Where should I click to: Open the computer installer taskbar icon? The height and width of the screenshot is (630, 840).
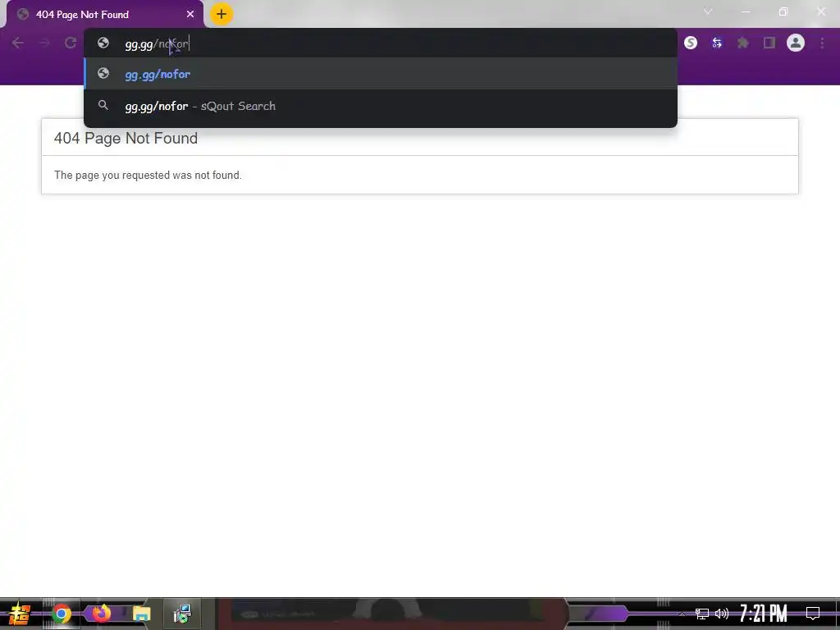(x=182, y=614)
